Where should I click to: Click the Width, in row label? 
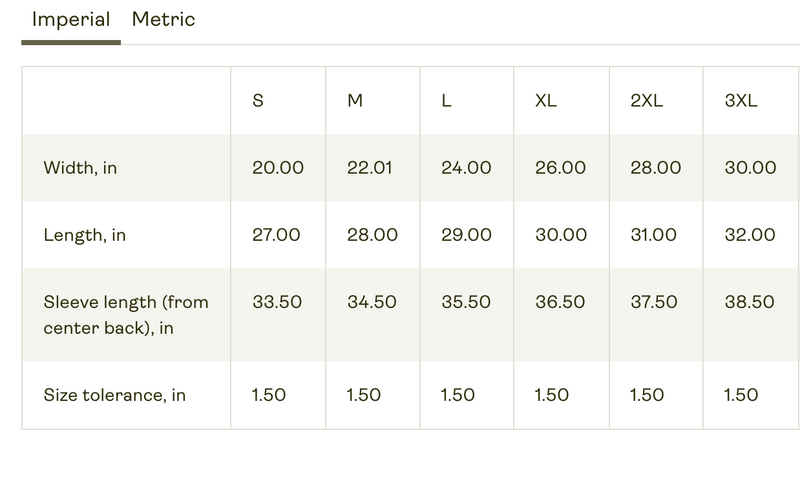80,168
